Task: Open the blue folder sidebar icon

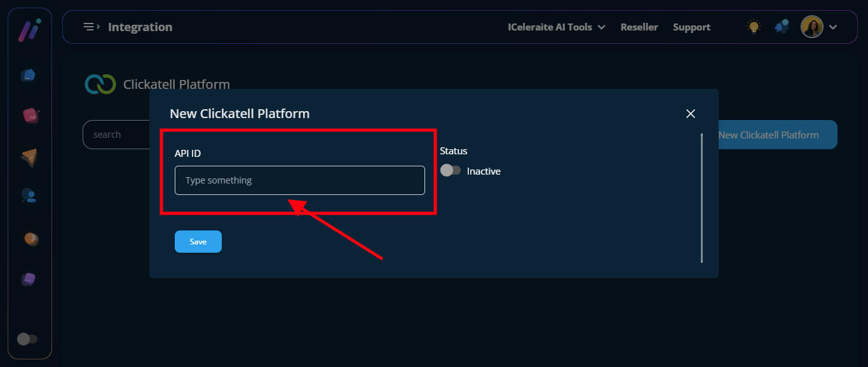Action: [x=29, y=75]
